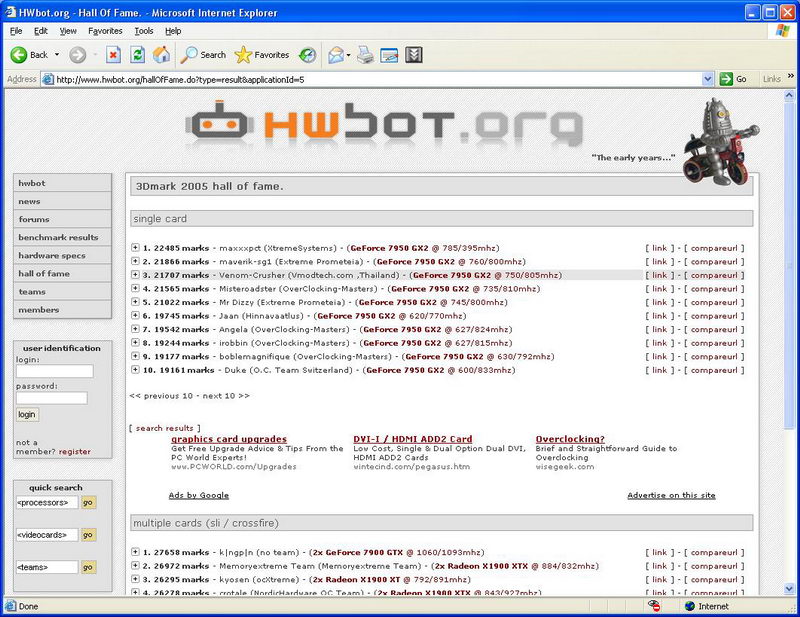Open the benchmark results sidebar item
The width and height of the screenshot is (800, 617).
tap(62, 237)
